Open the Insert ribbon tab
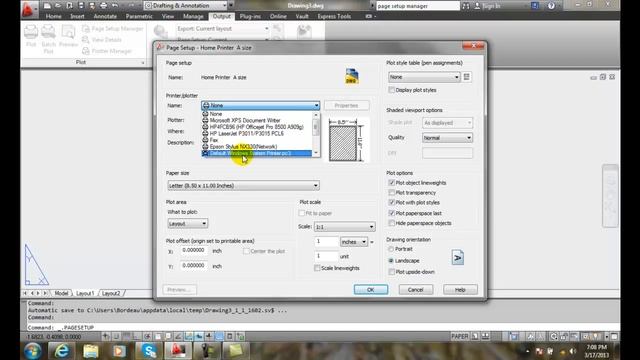 77,16
